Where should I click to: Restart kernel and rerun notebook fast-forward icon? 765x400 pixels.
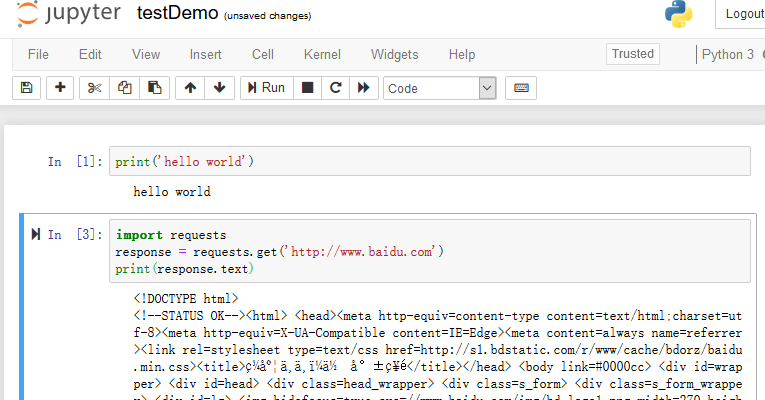click(x=364, y=88)
